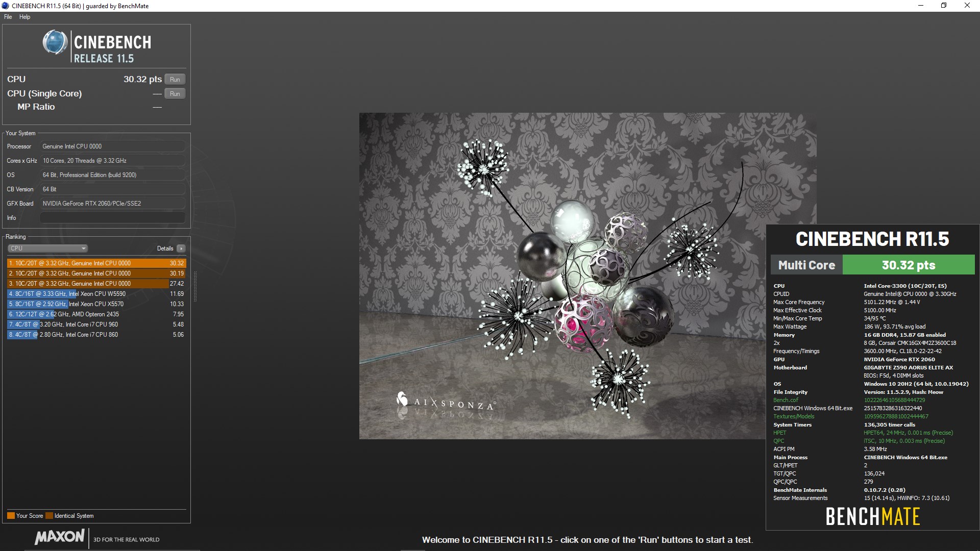Screen dimensions: 980x551
Task: Open the Help menu
Action: [24, 17]
